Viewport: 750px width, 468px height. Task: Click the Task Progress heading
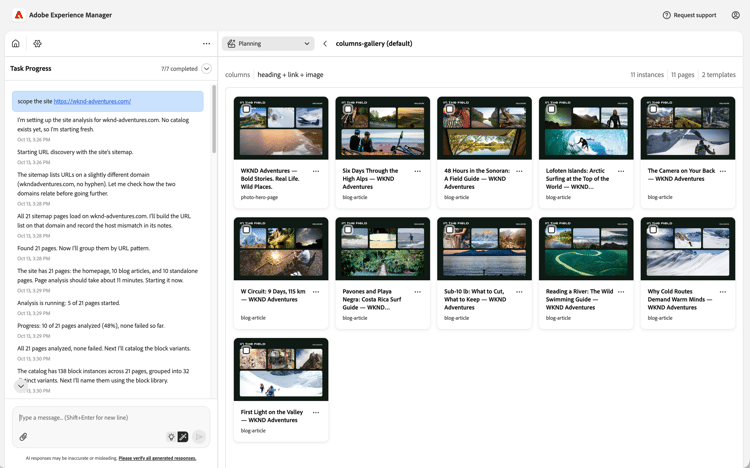coord(31,68)
